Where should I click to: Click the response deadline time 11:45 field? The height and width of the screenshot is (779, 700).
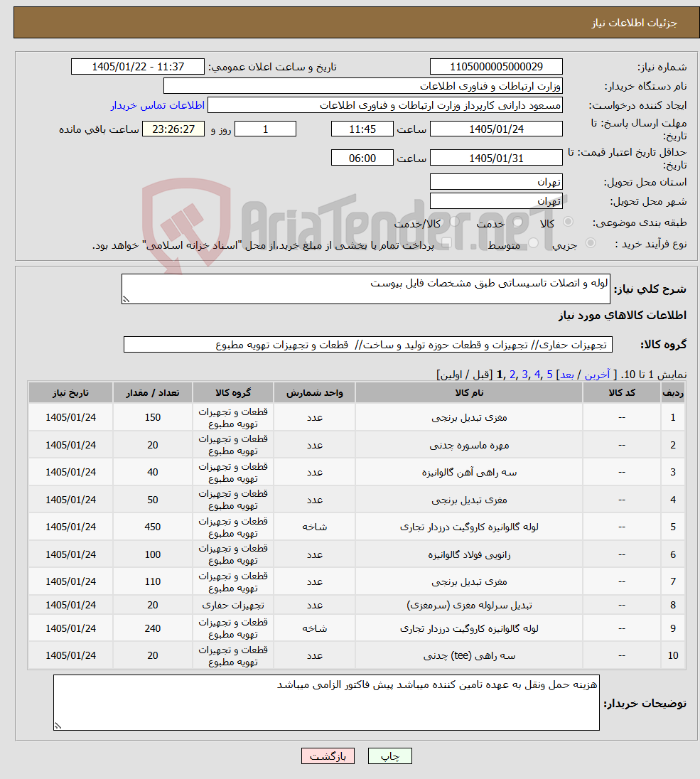[x=362, y=129]
